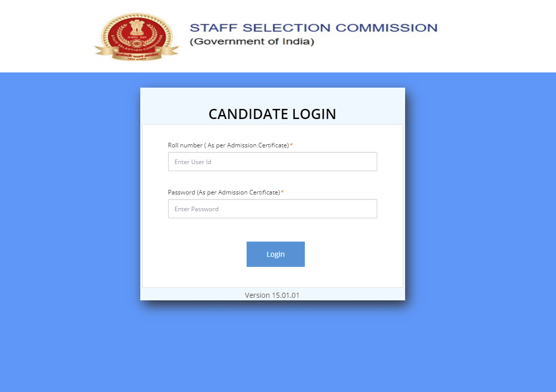Image resolution: width=556 pixels, height=392 pixels.
Task: Click the STAFF SELECTION COMMISSION title text
Action: 313,28
